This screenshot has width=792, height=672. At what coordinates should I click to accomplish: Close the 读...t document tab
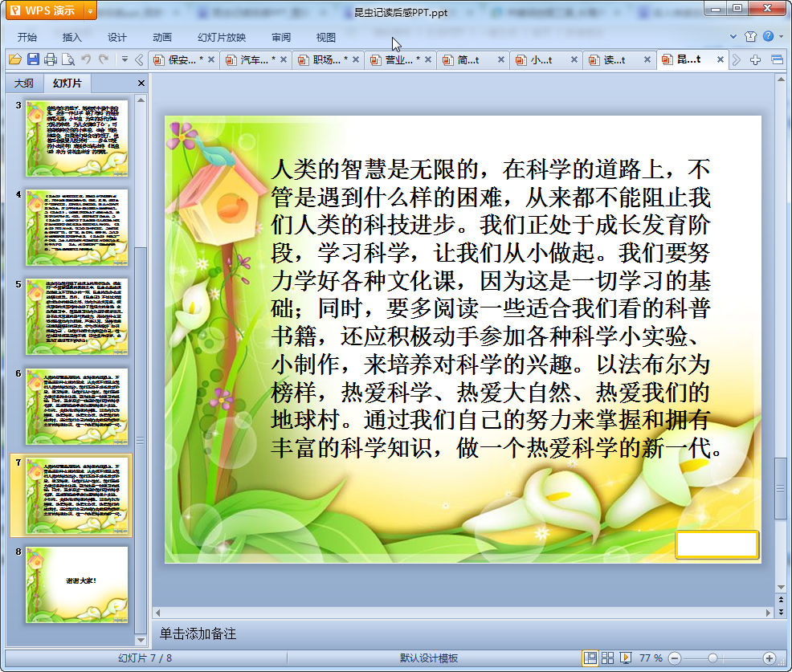pos(647,59)
